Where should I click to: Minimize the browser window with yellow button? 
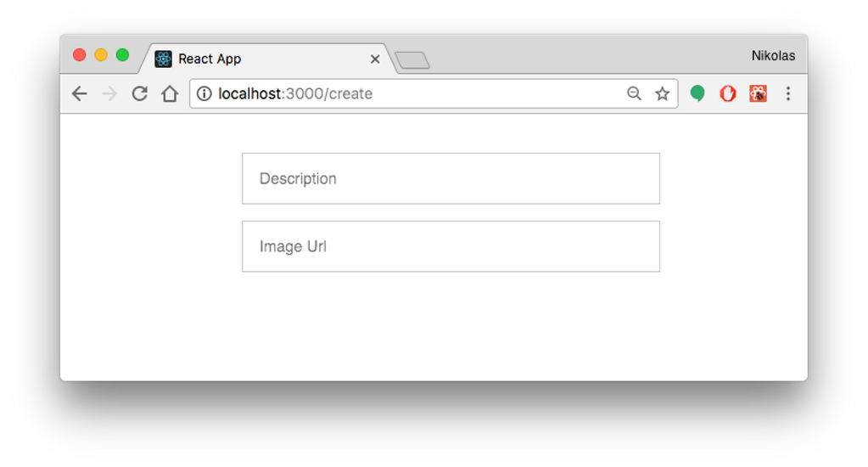pyautogui.click(x=101, y=55)
